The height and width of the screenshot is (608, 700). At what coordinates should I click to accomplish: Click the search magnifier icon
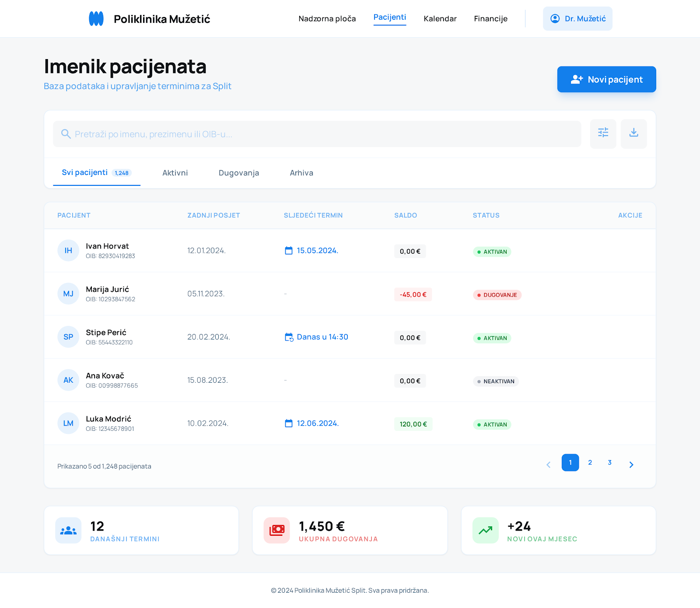[66, 134]
